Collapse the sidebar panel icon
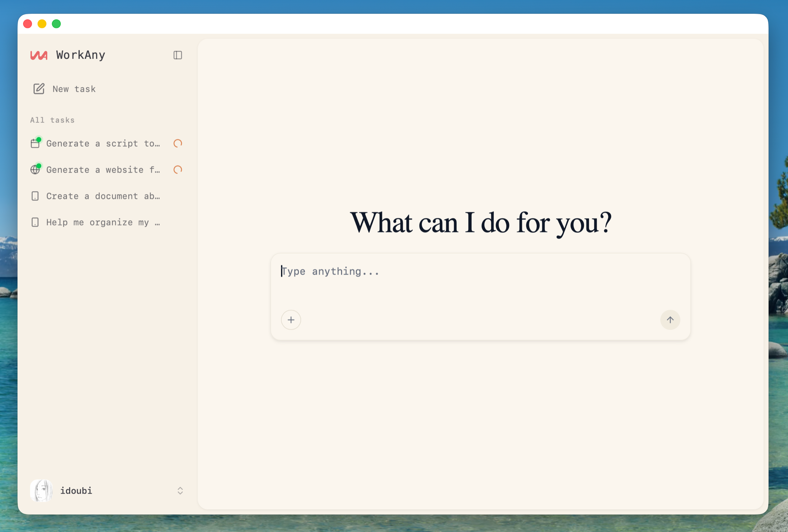The image size is (788, 532). (177, 55)
